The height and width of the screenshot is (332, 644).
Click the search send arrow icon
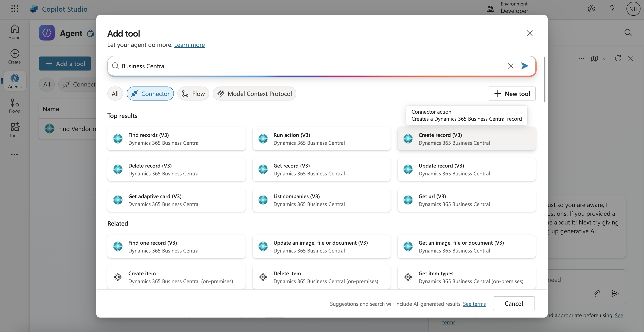[x=524, y=66]
